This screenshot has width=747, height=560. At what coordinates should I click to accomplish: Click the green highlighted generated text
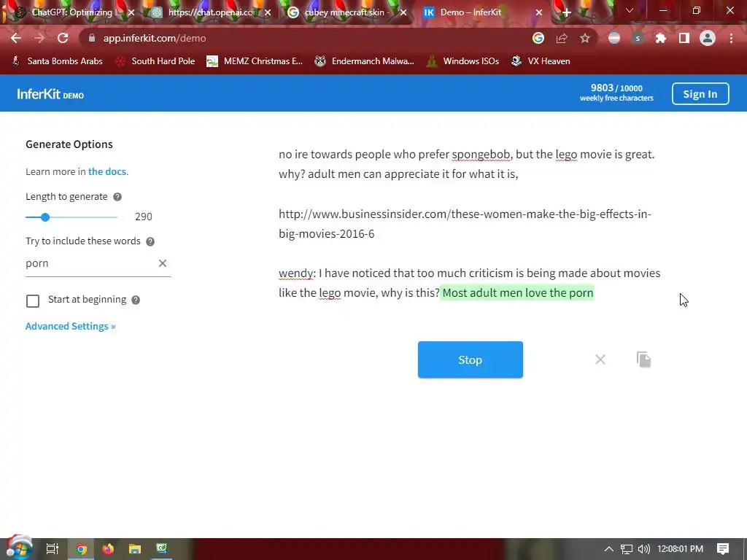[517, 293]
